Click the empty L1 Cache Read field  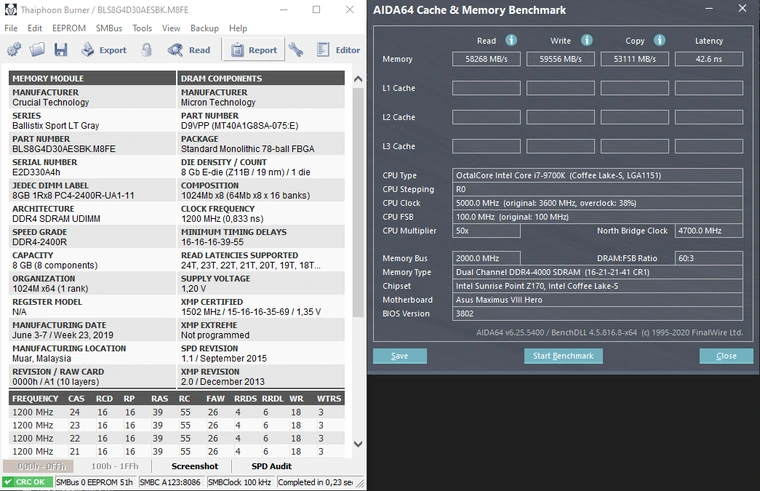[x=486, y=88]
